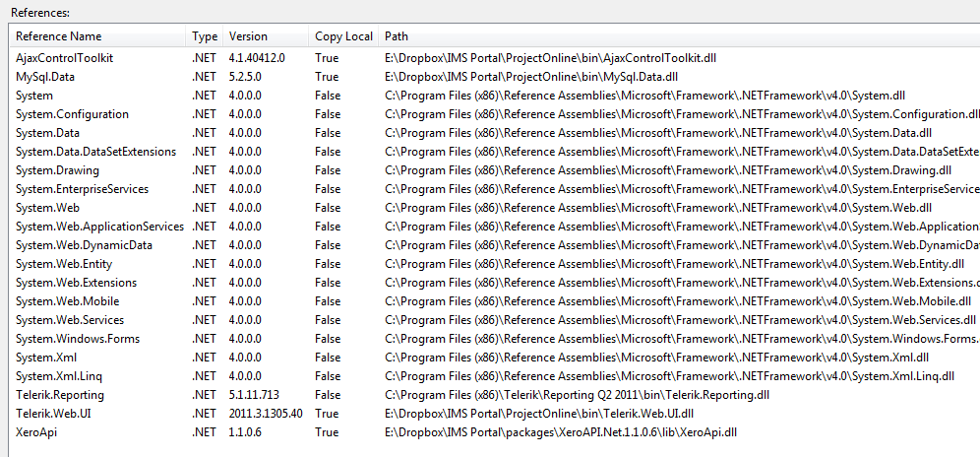Screen dimensions: 980x457
Task: Click the Copy Local column header
Action: coord(343,36)
